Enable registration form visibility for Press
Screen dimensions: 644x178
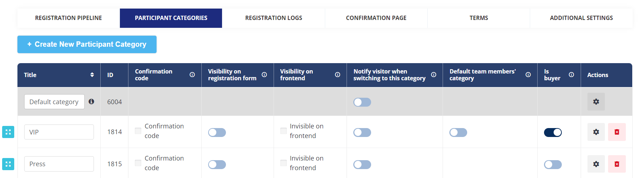217,164
